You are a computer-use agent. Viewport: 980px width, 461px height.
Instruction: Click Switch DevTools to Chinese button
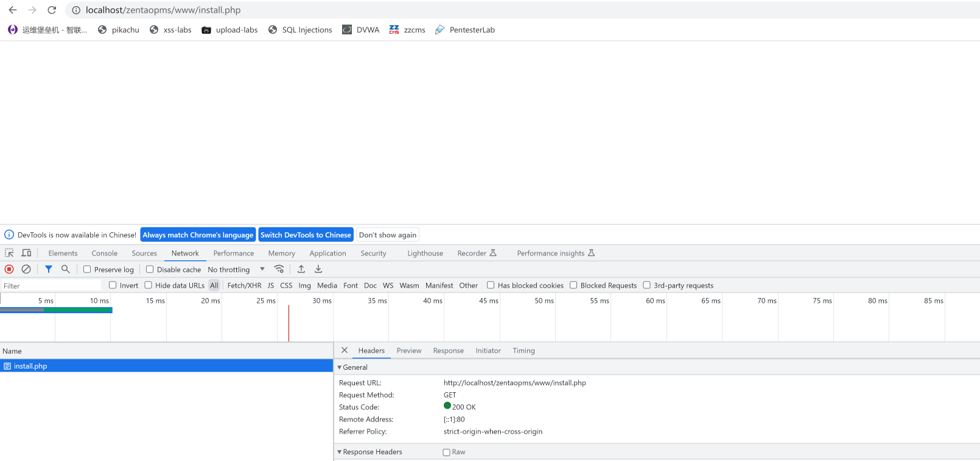coord(306,235)
